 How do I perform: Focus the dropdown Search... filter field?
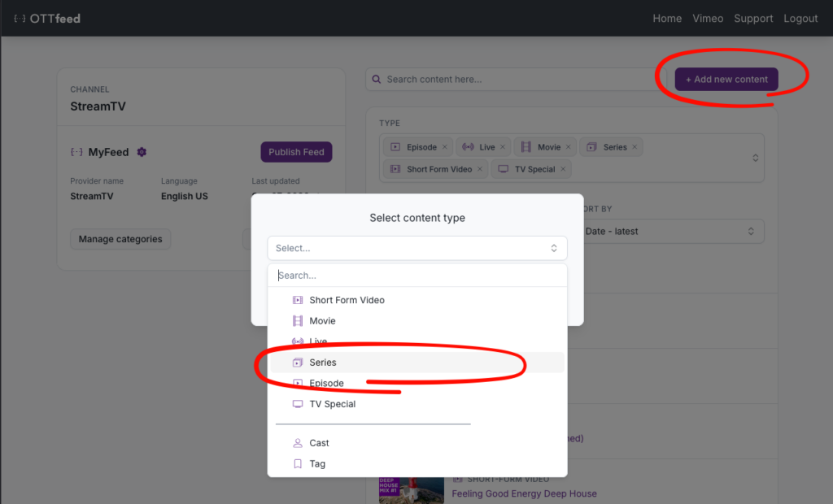417,275
